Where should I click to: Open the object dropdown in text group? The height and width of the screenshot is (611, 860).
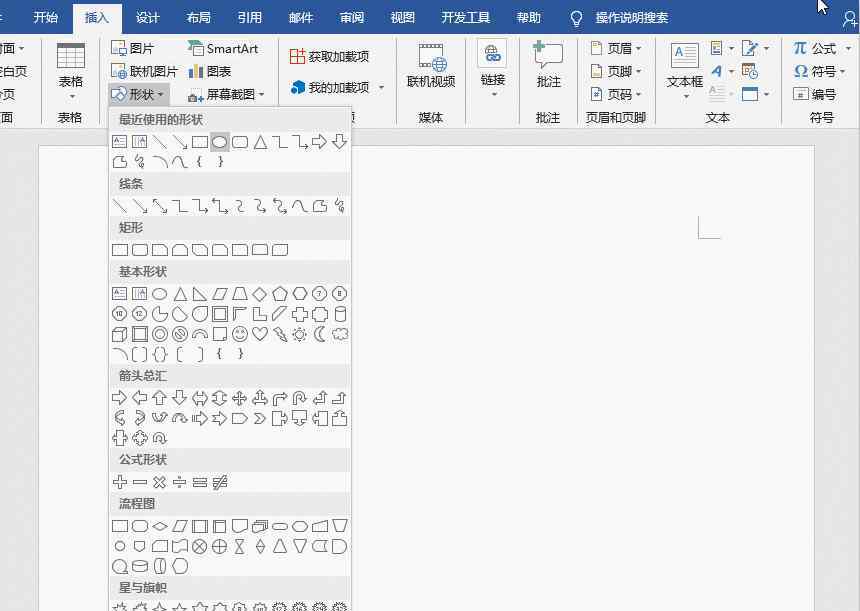(755, 94)
